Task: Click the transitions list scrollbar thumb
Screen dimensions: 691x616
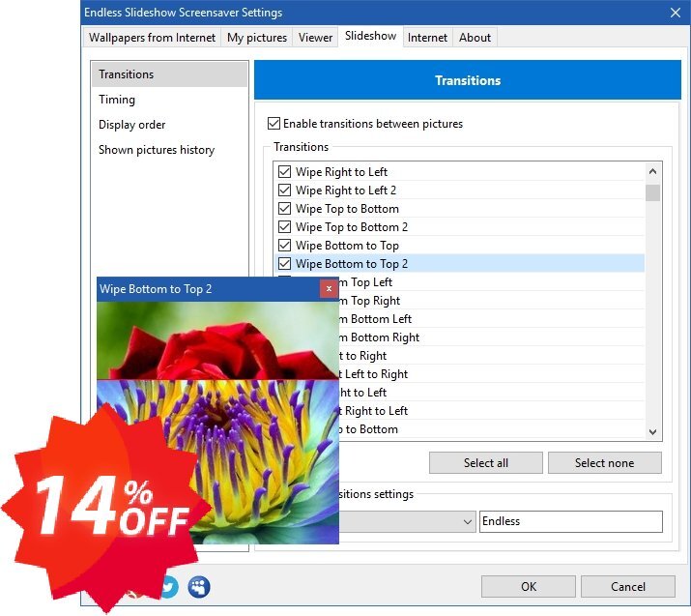Action: pos(652,193)
